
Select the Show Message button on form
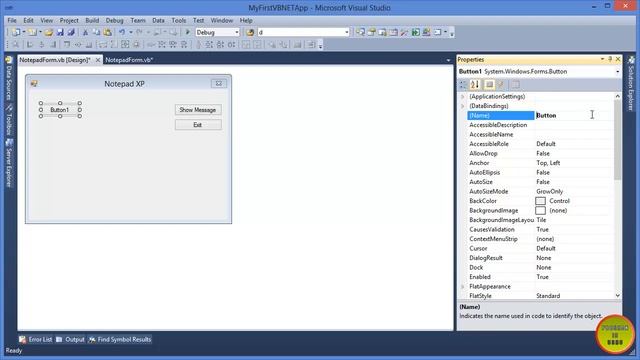pos(198,110)
